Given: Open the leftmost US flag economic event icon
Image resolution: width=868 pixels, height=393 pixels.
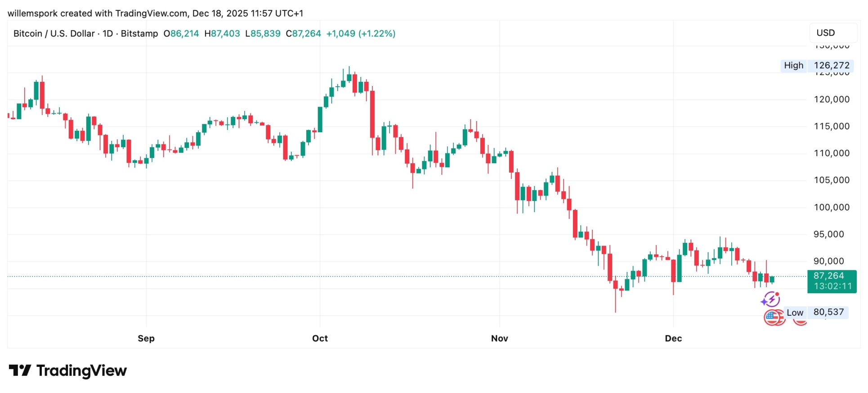Looking at the screenshot, I should (x=772, y=317).
